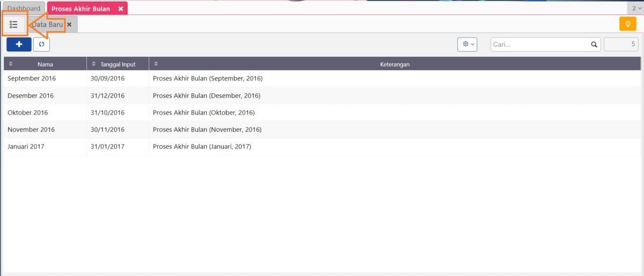Close the Data Baru tab
This screenshot has height=276, width=644.
point(69,25)
